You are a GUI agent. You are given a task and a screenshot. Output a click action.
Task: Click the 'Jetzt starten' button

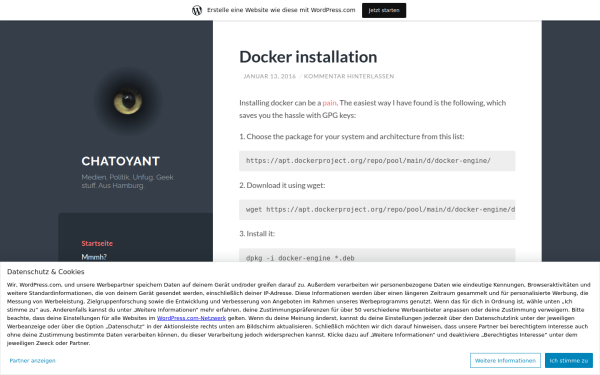(384, 10)
